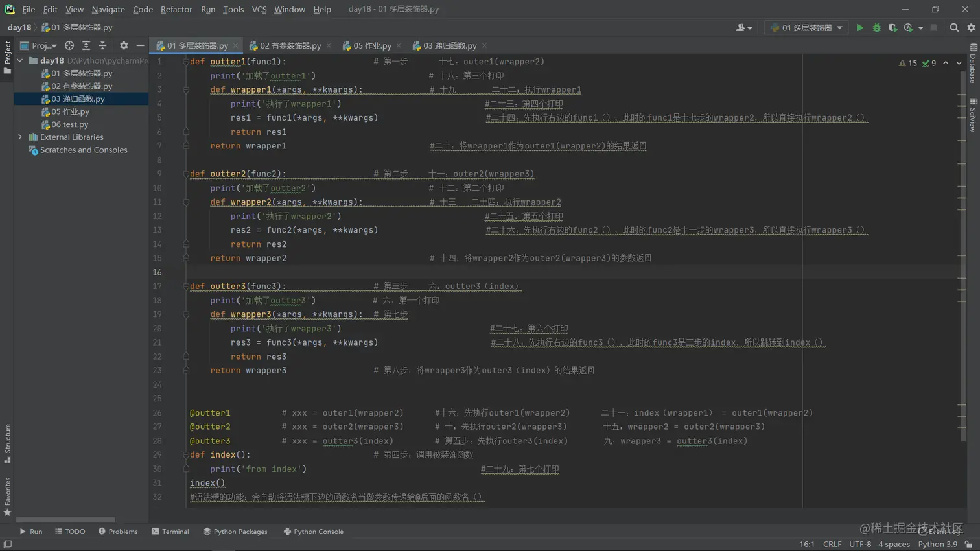
Task: Click the CRLF line separator status widget
Action: pyautogui.click(x=832, y=545)
